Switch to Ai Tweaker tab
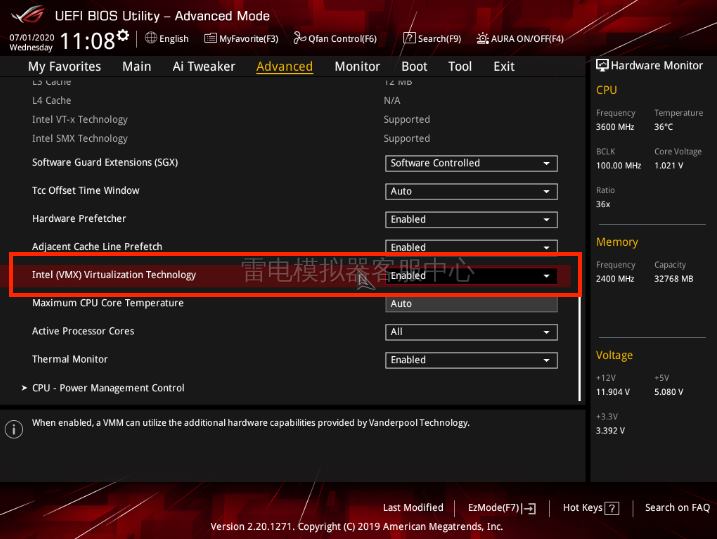This screenshot has height=539, width=717. pyautogui.click(x=203, y=67)
